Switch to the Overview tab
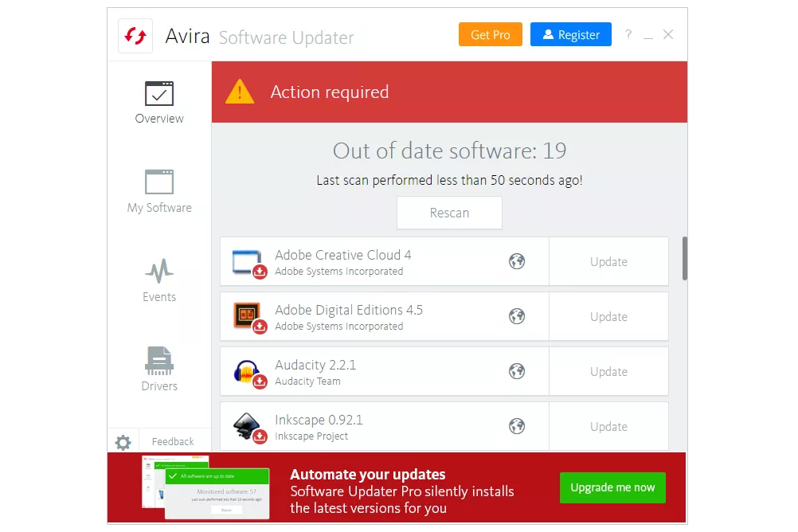This screenshot has height=532, width=798. pyautogui.click(x=159, y=103)
